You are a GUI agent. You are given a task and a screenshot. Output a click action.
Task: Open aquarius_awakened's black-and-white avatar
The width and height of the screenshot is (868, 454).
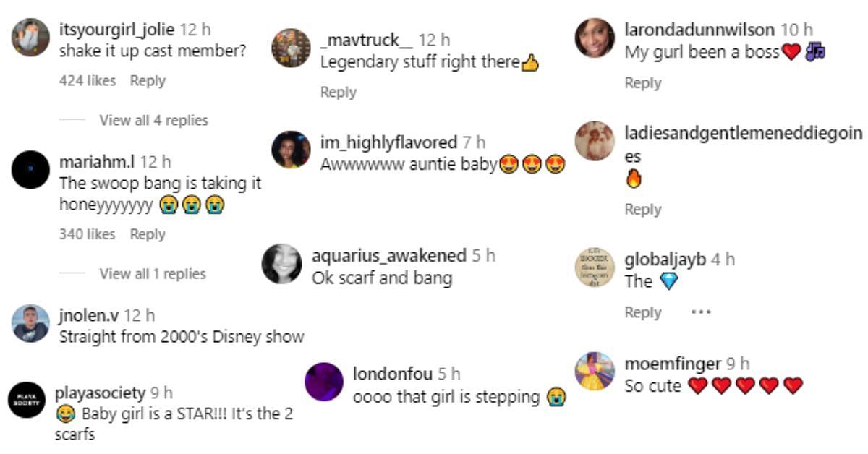pos(281,263)
